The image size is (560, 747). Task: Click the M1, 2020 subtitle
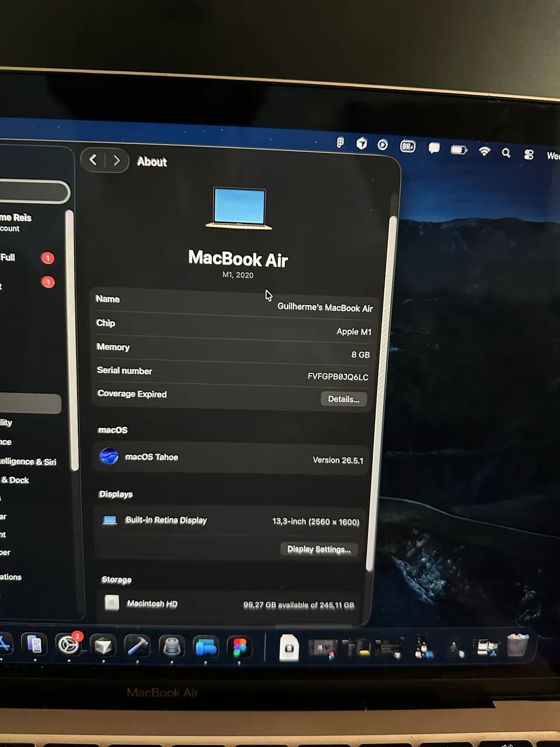pyautogui.click(x=238, y=275)
